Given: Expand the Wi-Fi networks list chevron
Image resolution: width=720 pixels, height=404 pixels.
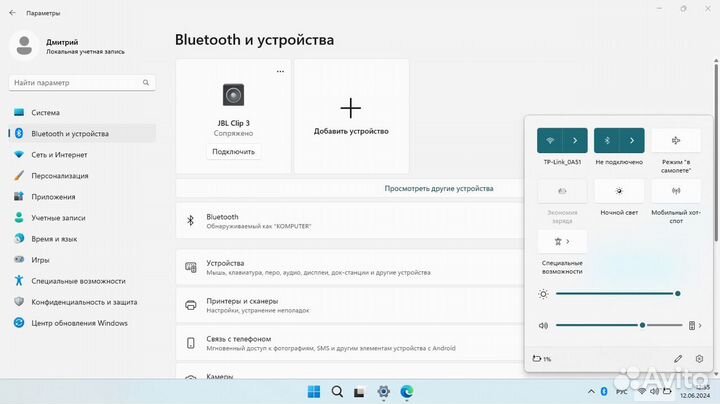Looking at the screenshot, I should (575, 140).
